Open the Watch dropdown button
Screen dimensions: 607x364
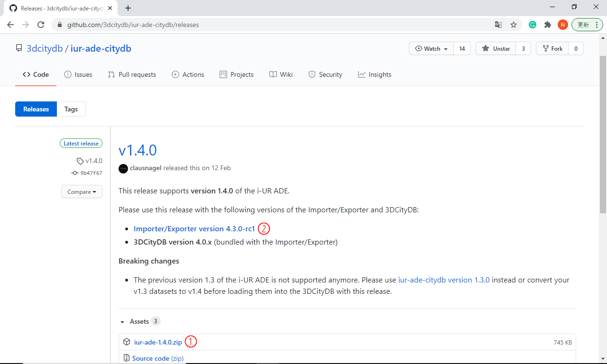tap(431, 48)
